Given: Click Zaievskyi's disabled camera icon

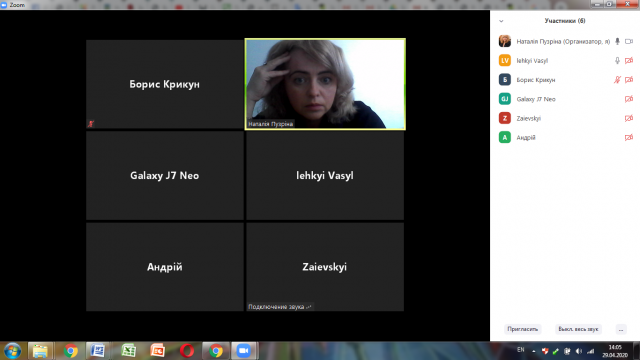Looking at the screenshot, I should point(629,118).
